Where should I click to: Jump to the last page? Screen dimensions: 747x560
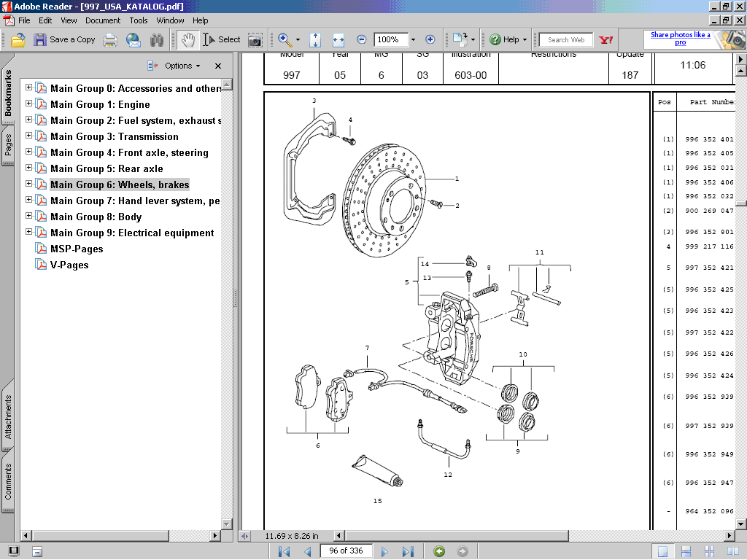pos(408,551)
